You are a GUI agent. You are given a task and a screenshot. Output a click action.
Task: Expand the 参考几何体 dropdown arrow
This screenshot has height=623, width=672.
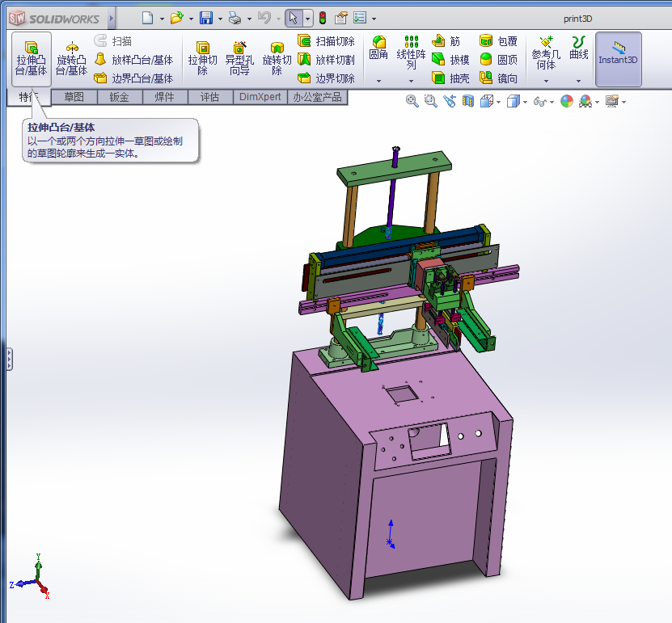[x=546, y=81]
